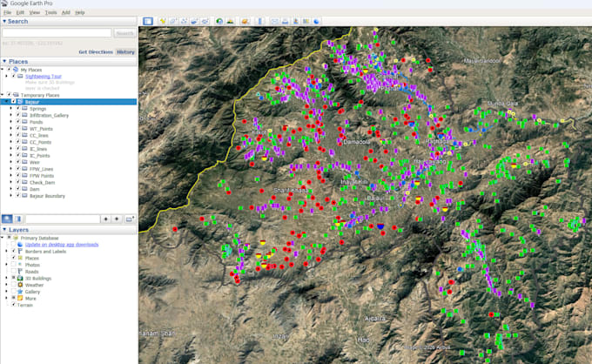Open the View menu
The height and width of the screenshot is (364, 592).
coord(34,12)
